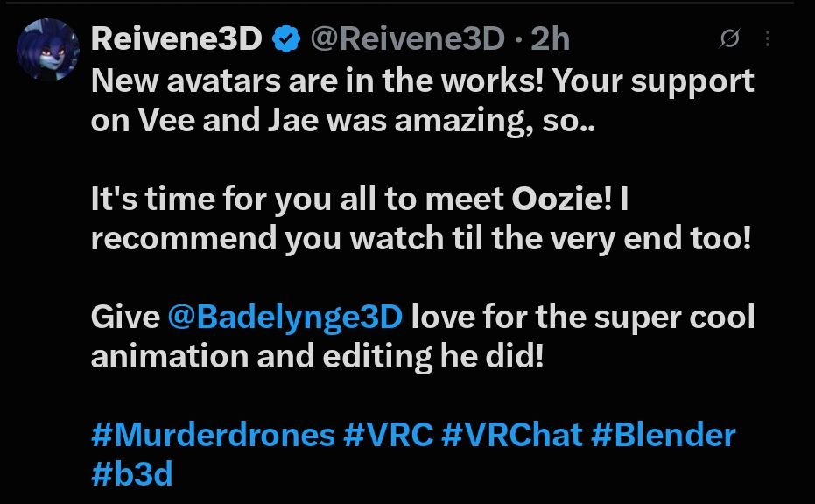The width and height of the screenshot is (815, 504).
Task: Open the three-dot more options menu
Action: pyautogui.click(x=768, y=38)
